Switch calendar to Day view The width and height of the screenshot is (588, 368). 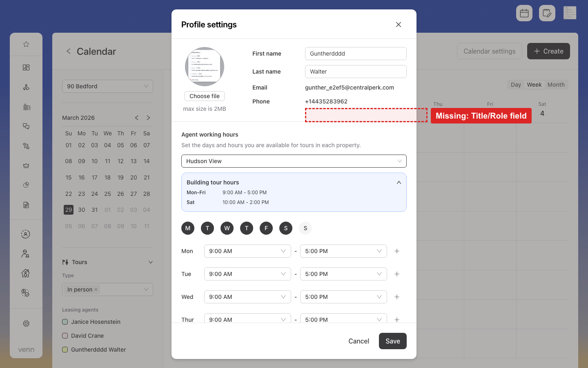(x=516, y=85)
